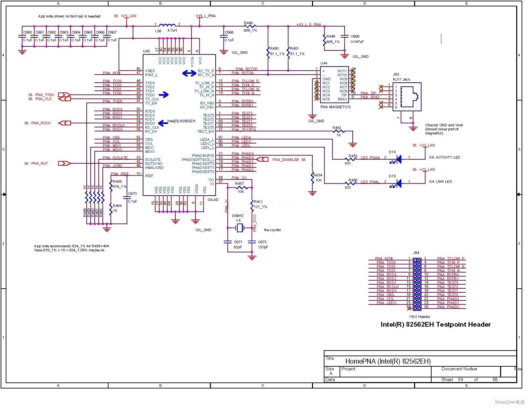
Task: Click the PNA_RXTXP net label
Action: point(247,69)
